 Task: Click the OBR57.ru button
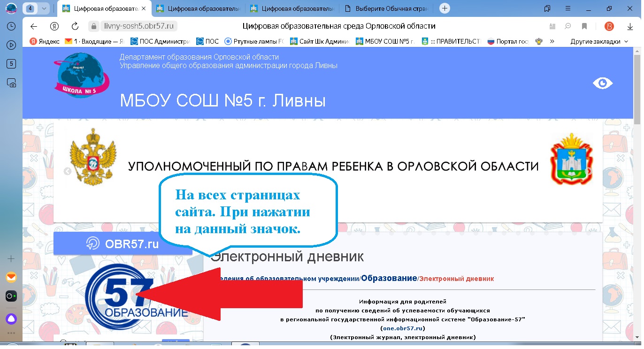pos(123,243)
